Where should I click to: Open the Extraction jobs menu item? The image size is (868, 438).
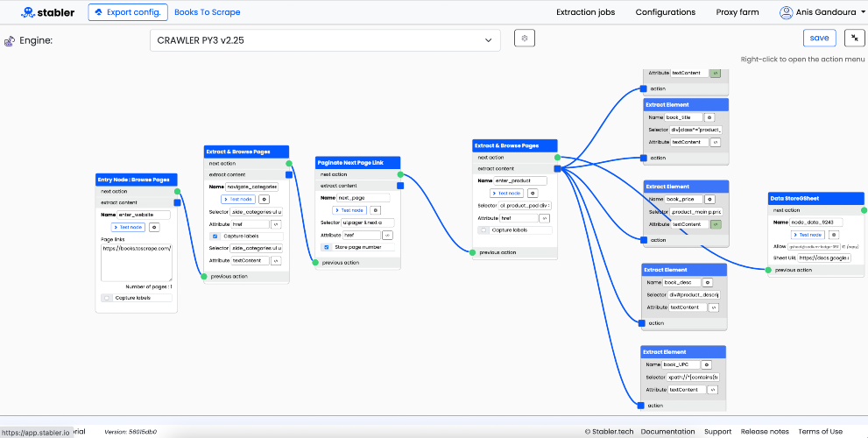pos(585,11)
